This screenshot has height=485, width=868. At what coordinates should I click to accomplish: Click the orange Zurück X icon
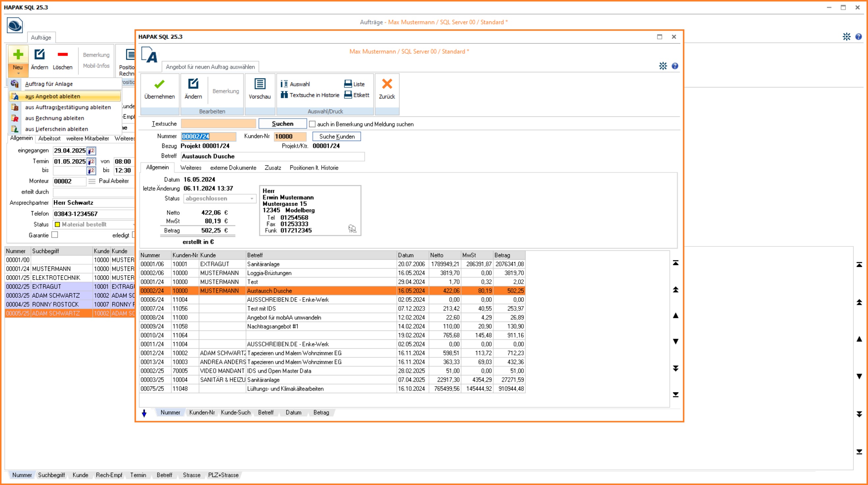[387, 84]
